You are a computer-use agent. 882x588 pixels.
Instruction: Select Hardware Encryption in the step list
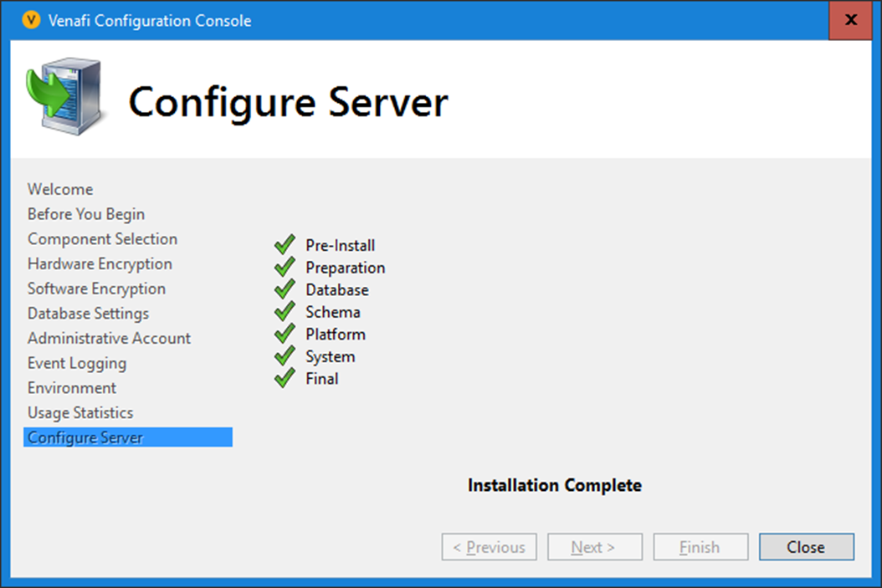[x=100, y=264]
